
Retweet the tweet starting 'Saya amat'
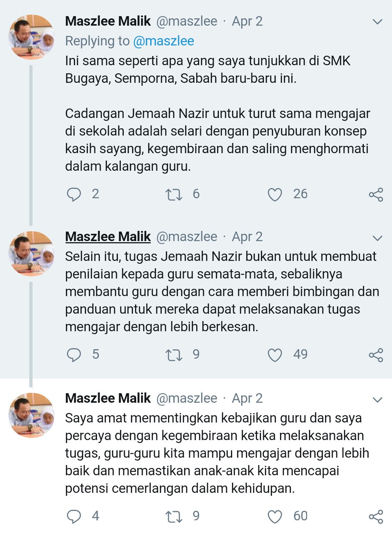pos(173,516)
